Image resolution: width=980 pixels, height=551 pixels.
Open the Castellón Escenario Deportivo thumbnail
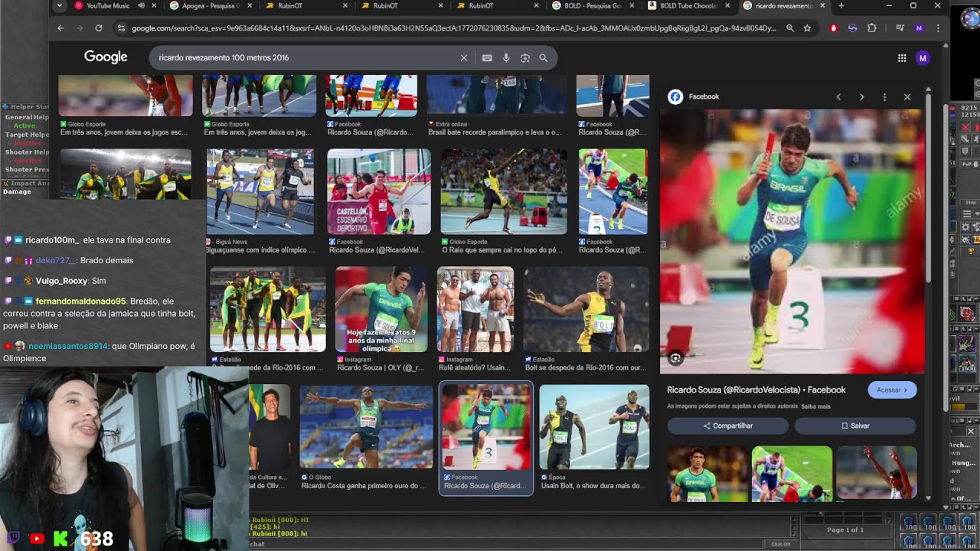coord(379,191)
